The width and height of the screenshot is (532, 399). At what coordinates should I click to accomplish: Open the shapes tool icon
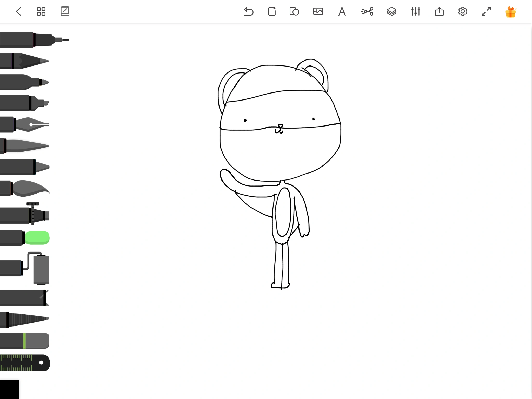(x=294, y=11)
